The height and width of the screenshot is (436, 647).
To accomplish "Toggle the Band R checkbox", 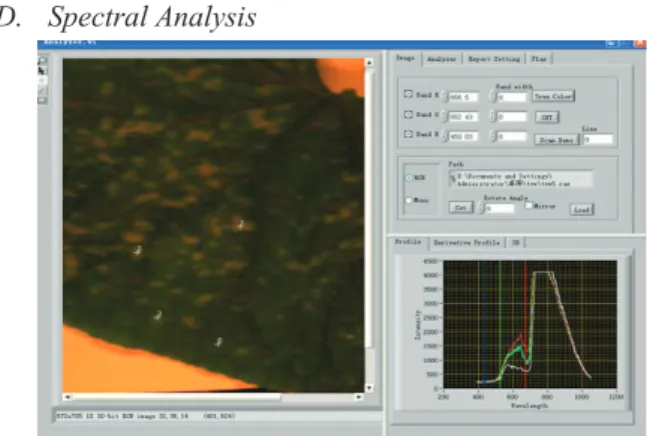I will point(408,94).
